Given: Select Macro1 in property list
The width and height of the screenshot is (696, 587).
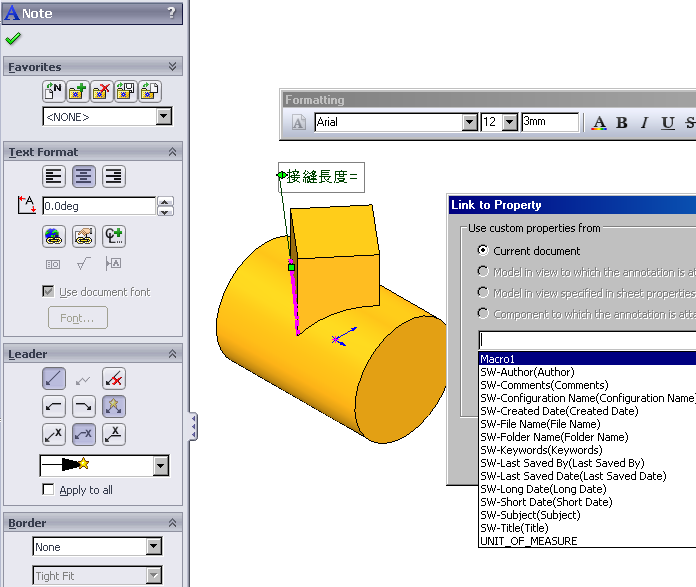Looking at the screenshot, I should pos(587,359).
